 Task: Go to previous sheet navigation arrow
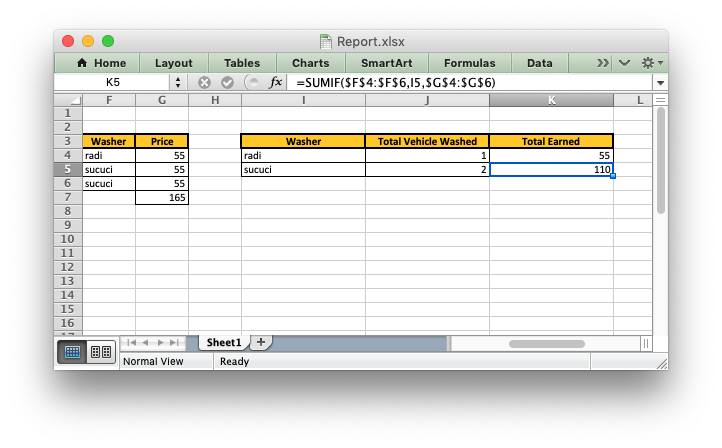pyautogui.click(x=146, y=343)
